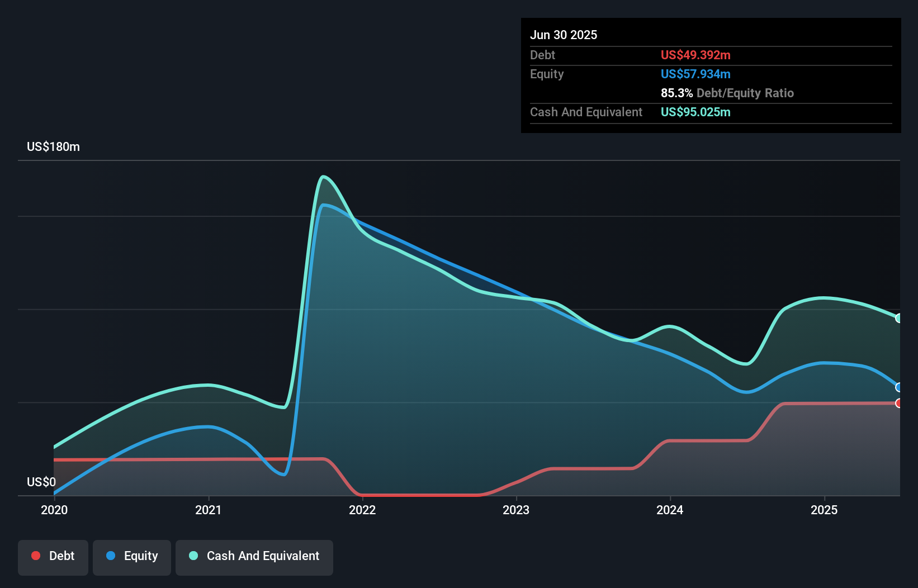Click the US$180m axis label

point(53,146)
